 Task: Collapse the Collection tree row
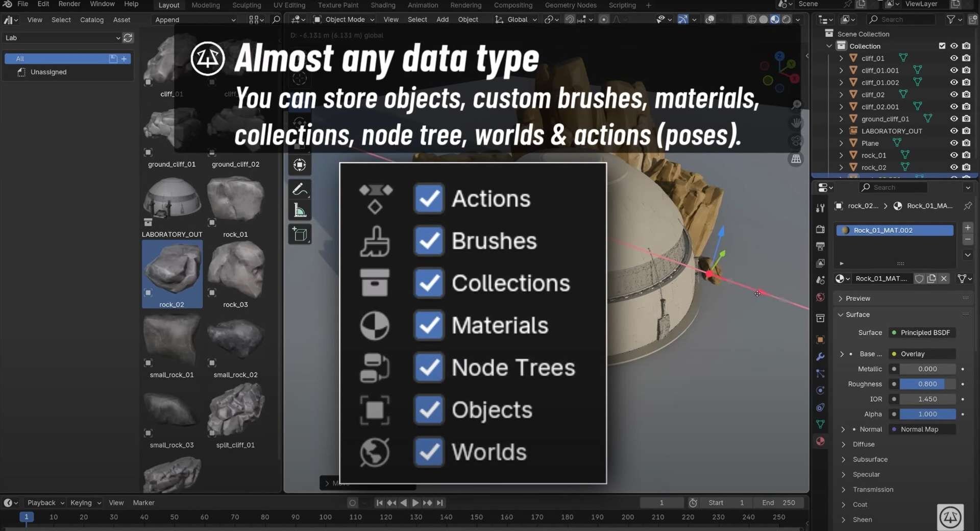tap(829, 46)
